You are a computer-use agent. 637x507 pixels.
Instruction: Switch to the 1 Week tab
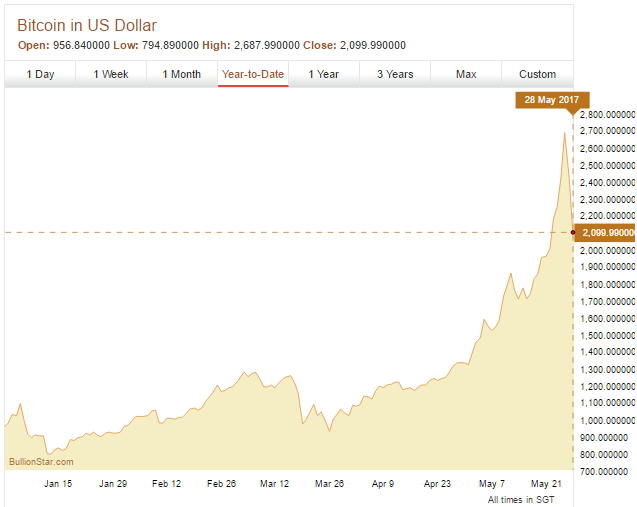(x=111, y=74)
